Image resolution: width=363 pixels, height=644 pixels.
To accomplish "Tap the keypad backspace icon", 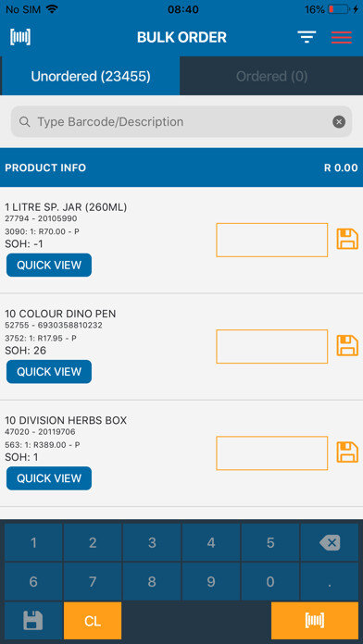I will 330,542.
